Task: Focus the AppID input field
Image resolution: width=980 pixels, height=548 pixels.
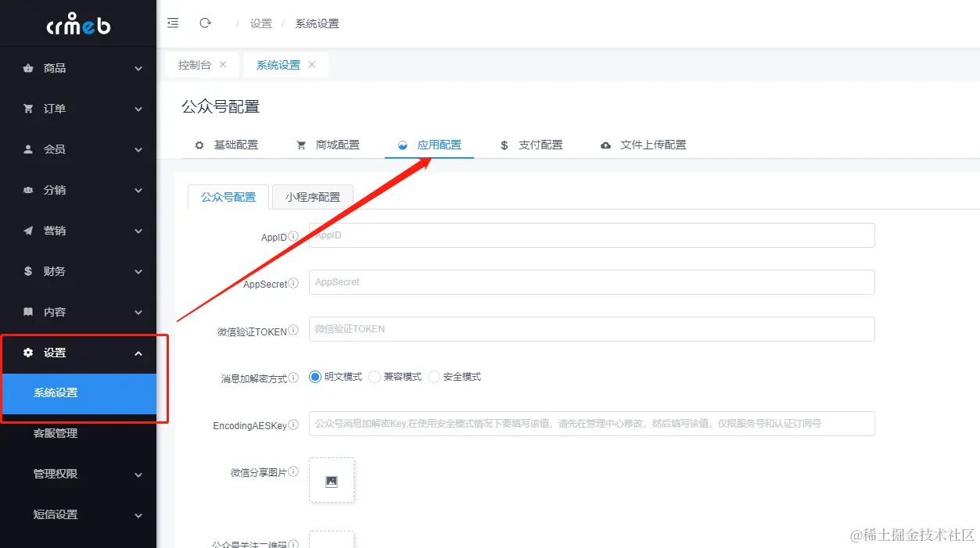Action: (x=592, y=235)
